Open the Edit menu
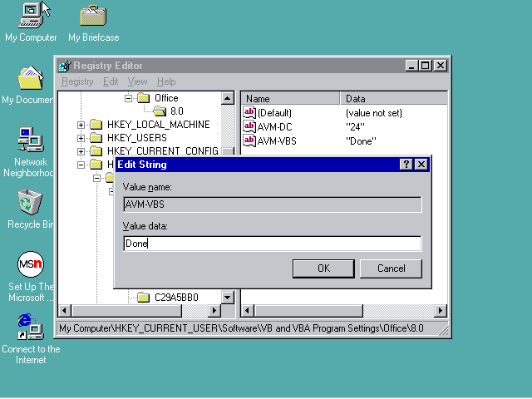The width and height of the screenshot is (532, 399). point(111,81)
